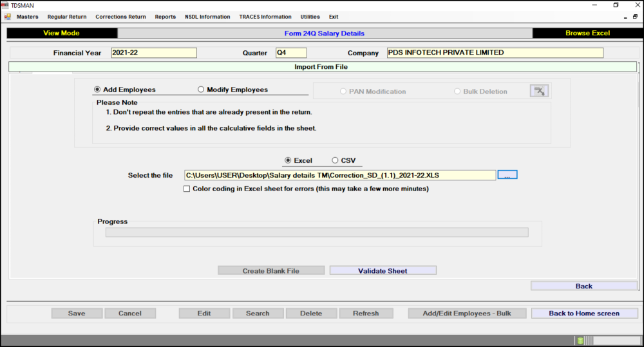Restore the inner child window

635,17
